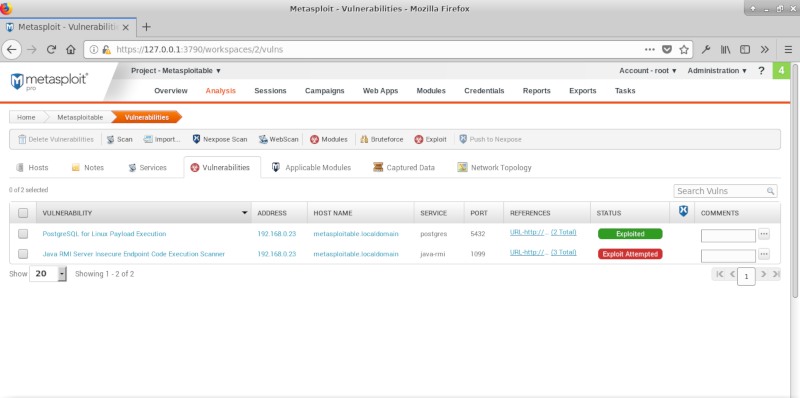Switch to the Notes tab

point(88,167)
